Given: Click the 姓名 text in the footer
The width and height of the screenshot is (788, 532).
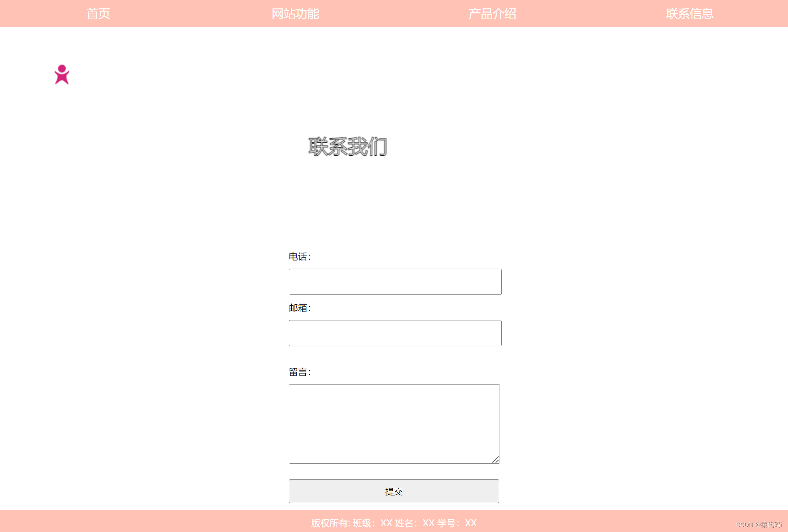Looking at the screenshot, I should [404, 523].
